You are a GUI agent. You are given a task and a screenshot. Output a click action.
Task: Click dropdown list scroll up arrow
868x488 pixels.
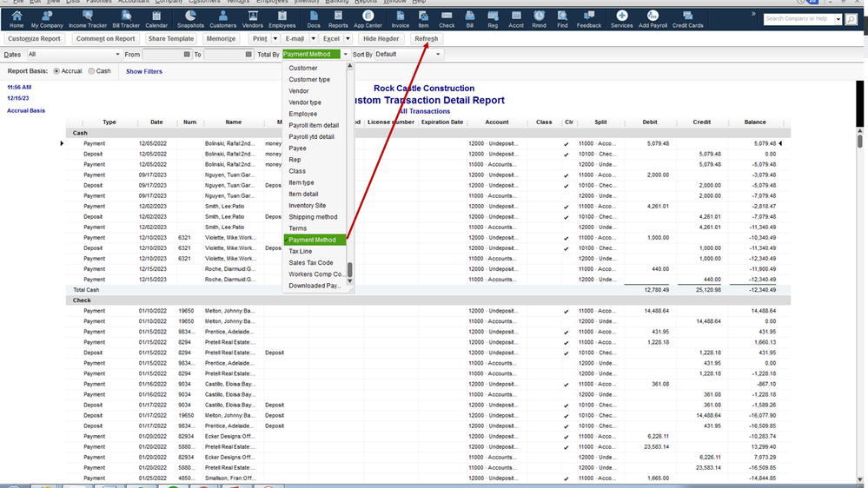coord(350,66)
